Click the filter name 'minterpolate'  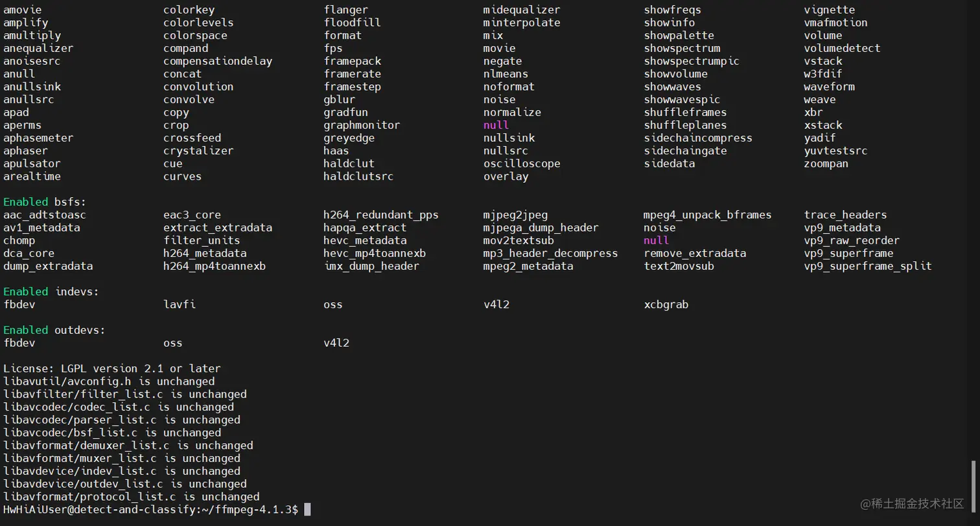click(522, 23)
